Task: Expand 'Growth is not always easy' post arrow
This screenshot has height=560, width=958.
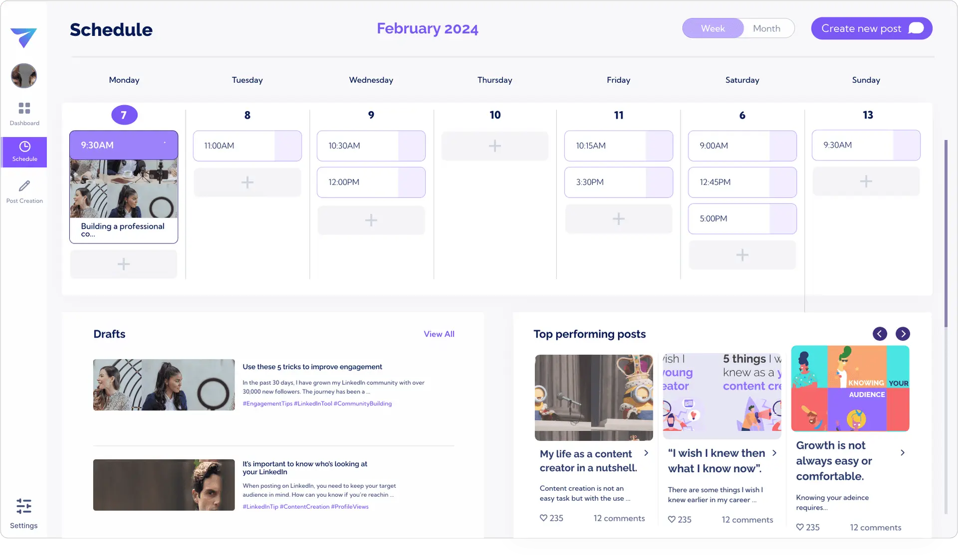Action: [903, 453]
